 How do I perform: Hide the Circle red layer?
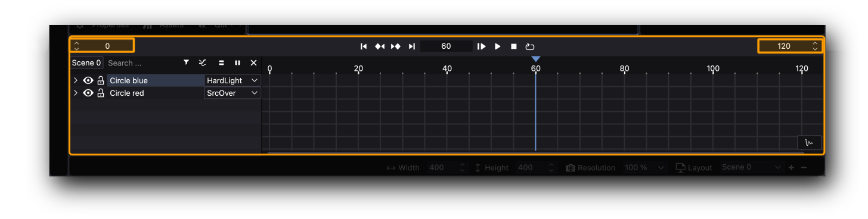point(88,93)
